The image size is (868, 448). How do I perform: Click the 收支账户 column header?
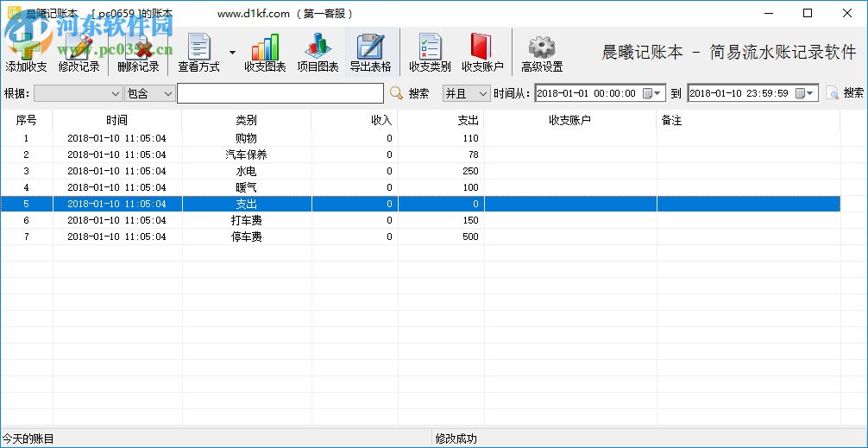point(570,120)
